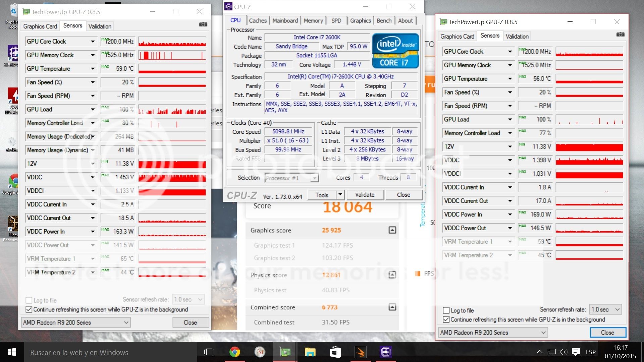Click the ESP language indicator
Screen dimensions: 644x362
tap(591, 352)
